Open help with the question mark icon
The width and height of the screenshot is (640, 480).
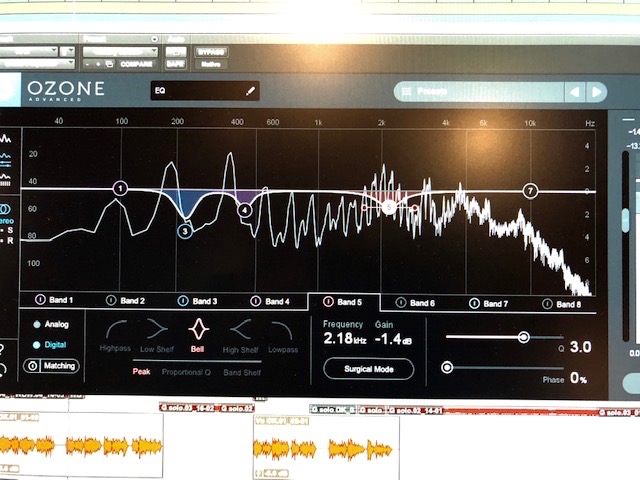2,350
